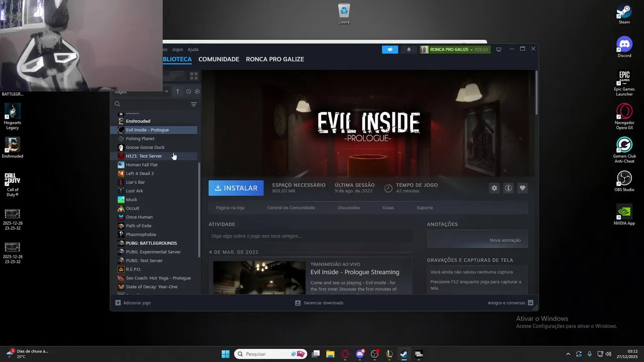644x362 pixels.
Task: Add Evil Inside to favorites heart
Action: click(522, 188)
